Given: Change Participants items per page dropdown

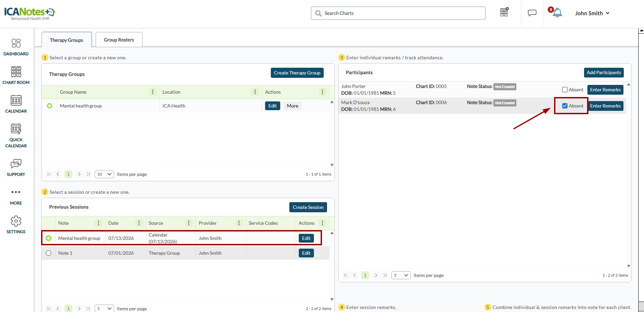Looking at the screenshot, I should (x=401, y=275).
